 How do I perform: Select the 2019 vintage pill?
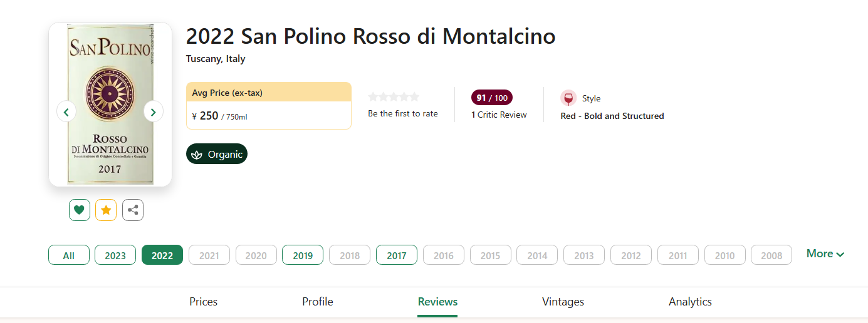(x=303, y=255)
